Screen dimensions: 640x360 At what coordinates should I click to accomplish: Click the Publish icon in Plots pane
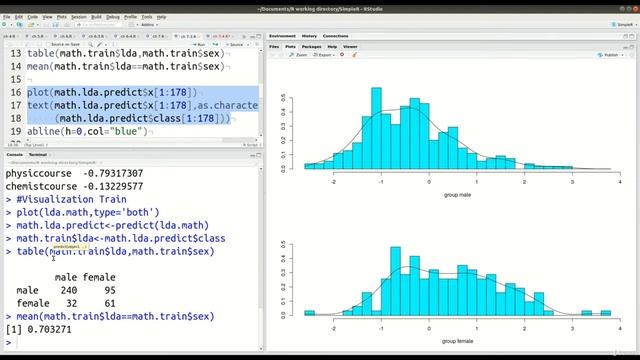(x=600, y=55)
